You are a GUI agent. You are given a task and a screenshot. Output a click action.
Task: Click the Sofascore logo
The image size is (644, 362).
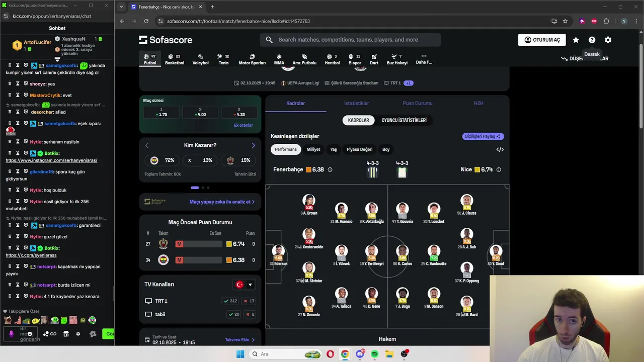coord(166,40)
